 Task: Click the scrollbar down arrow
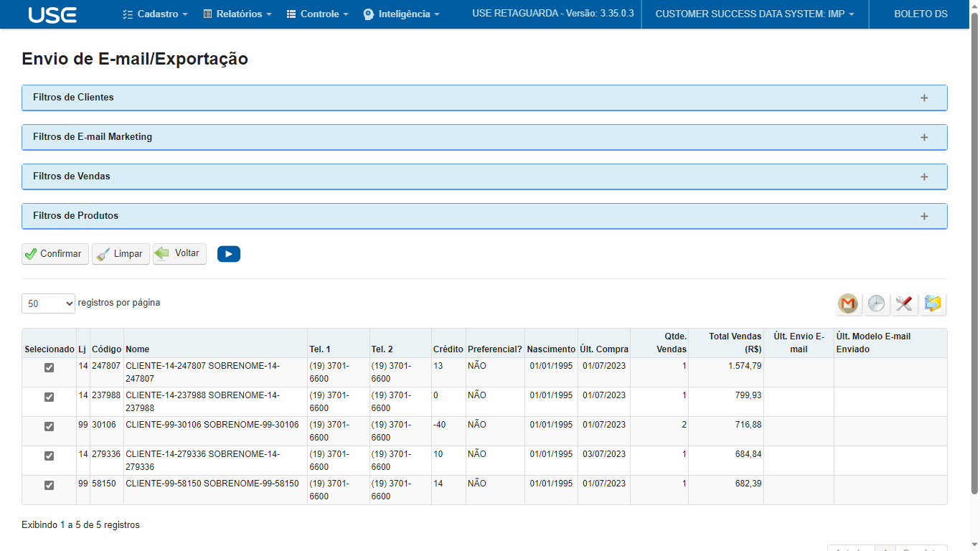(974, 545)
